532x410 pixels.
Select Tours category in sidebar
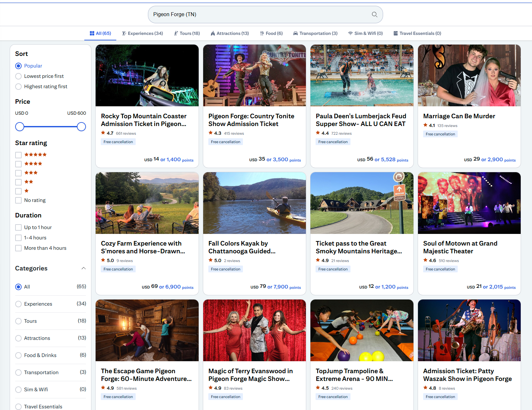(18, 321)
